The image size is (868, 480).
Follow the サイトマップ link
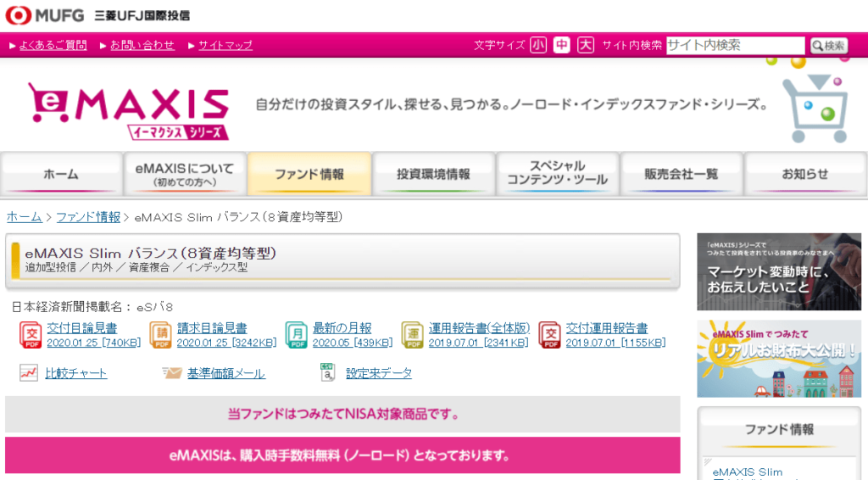click(x=225, y=45)
